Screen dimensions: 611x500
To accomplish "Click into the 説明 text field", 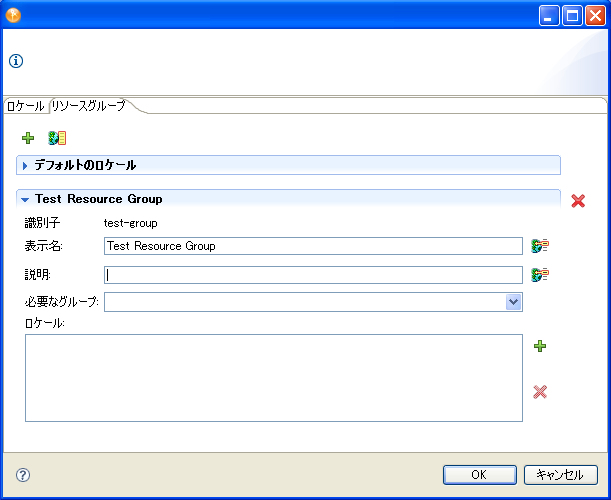I will (312, 275).
